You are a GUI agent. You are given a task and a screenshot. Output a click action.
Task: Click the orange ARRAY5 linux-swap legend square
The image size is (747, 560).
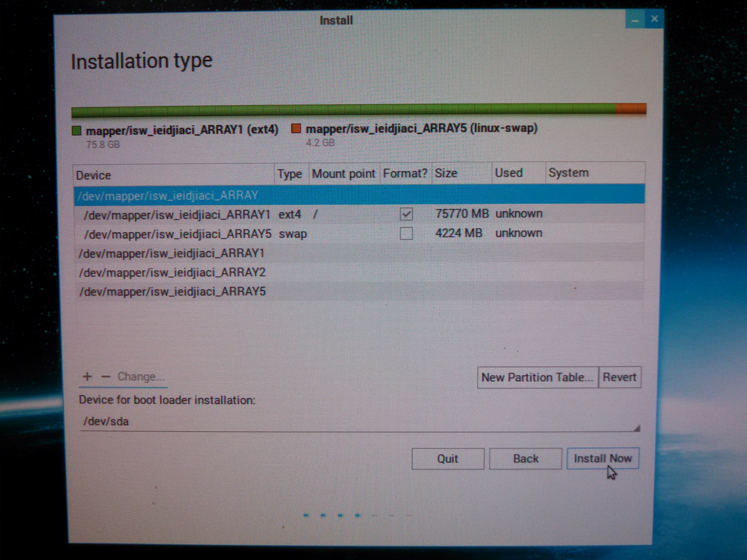pyautogui.click(x=296, y=129)
